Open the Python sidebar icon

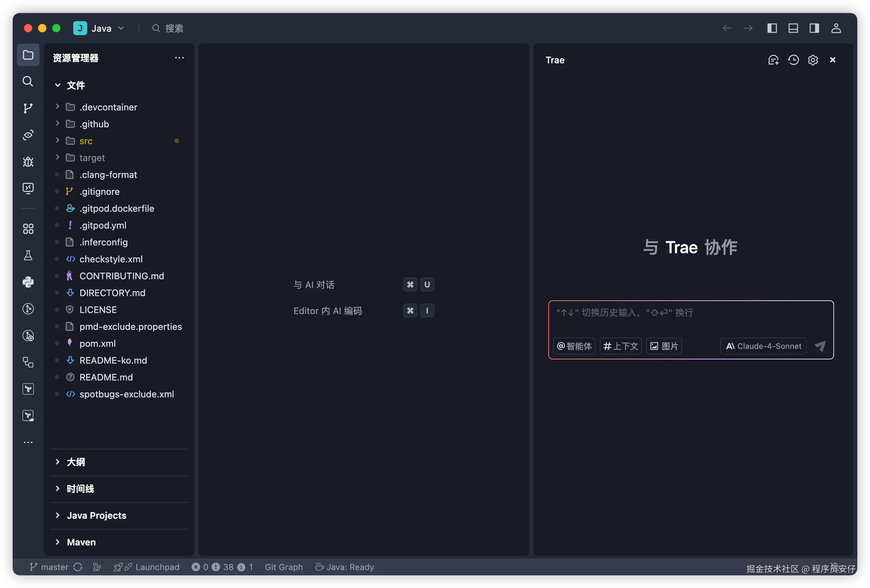click(28, 282)
